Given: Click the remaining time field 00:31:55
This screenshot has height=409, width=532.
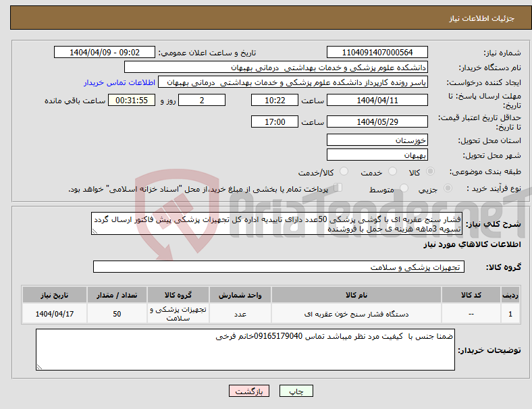Looking at the screenshot, I should click(132, 100).
